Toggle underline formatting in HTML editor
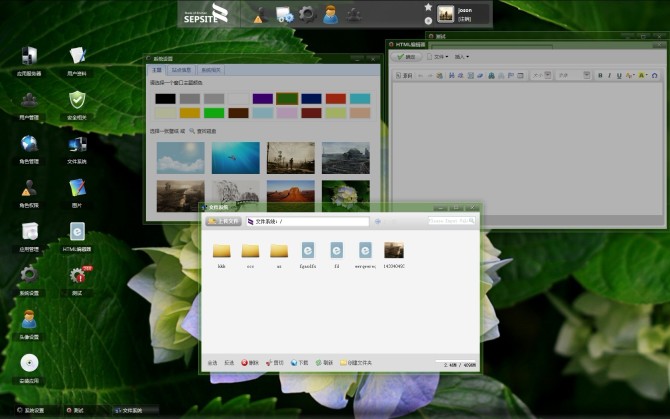This screenshot has height=419, width=670. 620,75
